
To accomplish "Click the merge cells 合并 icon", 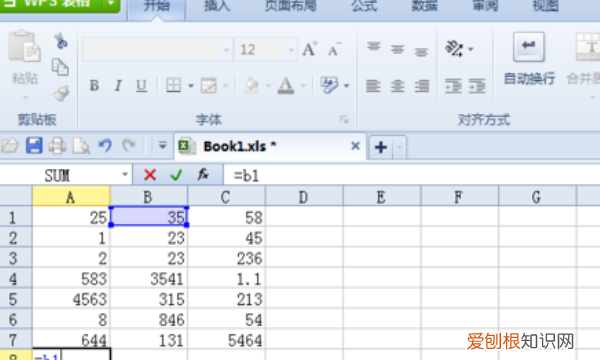I will (588, 46).
